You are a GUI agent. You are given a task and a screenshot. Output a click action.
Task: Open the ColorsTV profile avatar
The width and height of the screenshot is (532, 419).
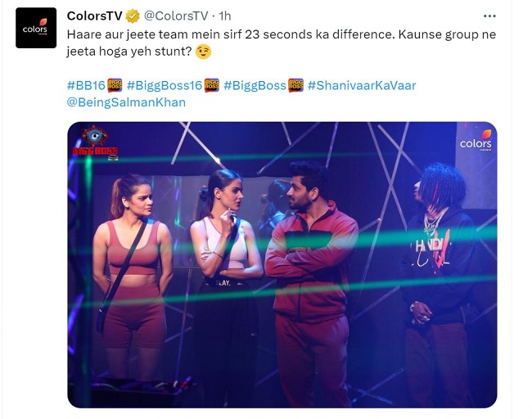tap(36, 28)
